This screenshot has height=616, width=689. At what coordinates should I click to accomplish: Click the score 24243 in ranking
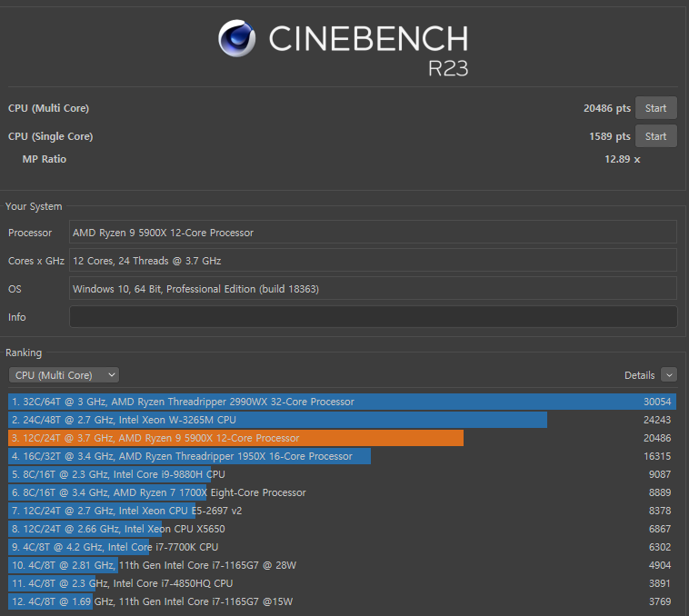point(657,420)
